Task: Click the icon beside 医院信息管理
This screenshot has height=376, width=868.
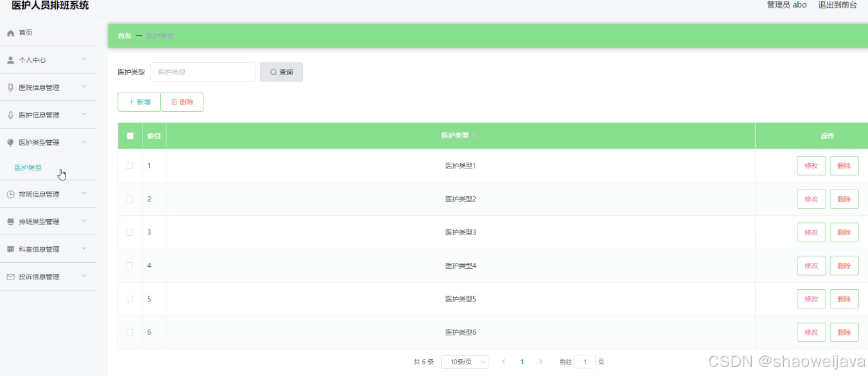Action: 10,87
